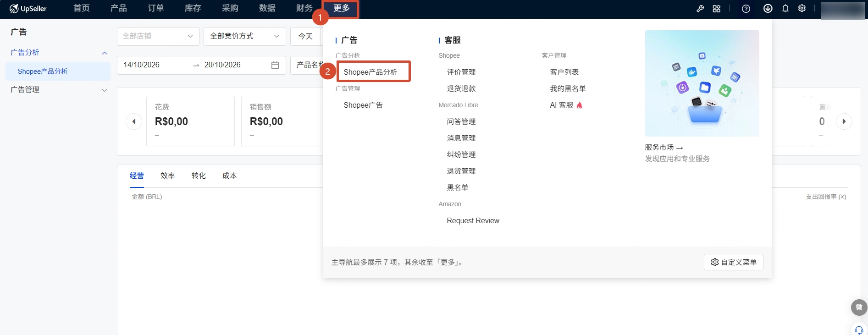Open the 全部店铺 store dropdown
Image resolution: width=868 pixels, height=335 pixels.
tap(158, 36)
